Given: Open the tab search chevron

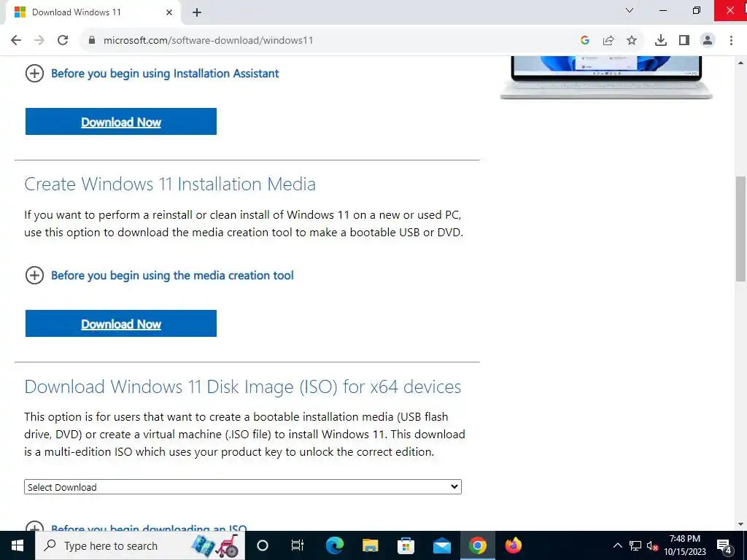Looking at the screenshot, I should [630, 10].
